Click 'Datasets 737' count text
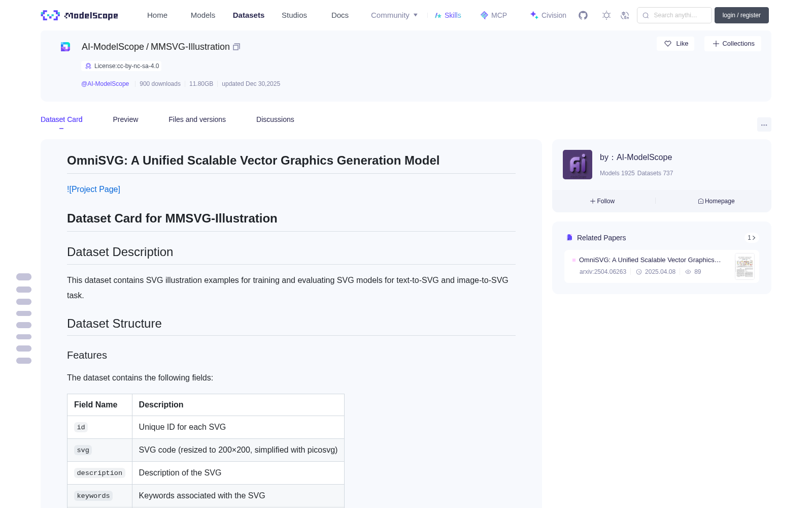The height and width of the screenshot is (508, 812). [655, 173]
